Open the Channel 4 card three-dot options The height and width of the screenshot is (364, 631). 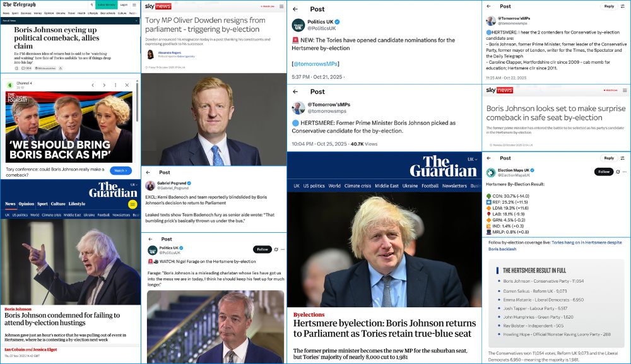pos(115,85)
